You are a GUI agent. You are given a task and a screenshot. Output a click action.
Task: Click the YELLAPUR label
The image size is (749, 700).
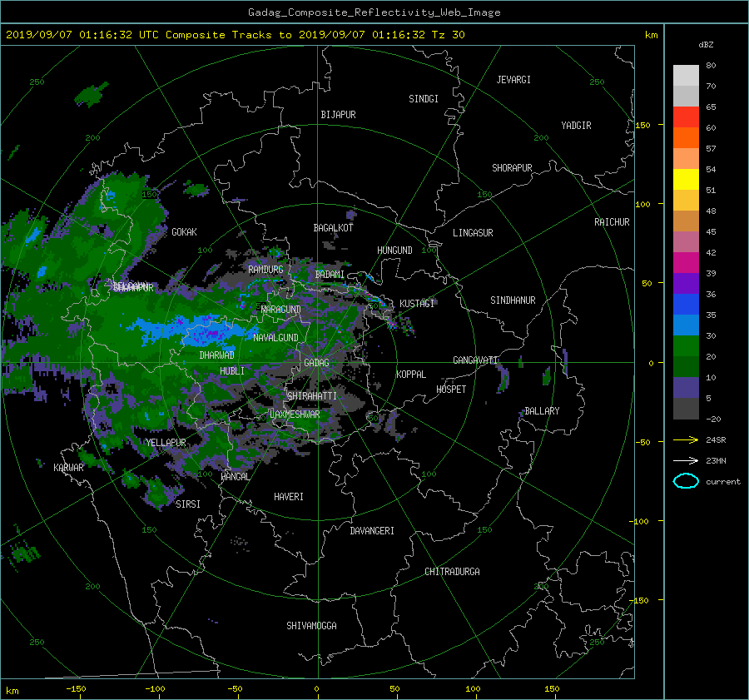pyautogui.click(x=166, y=443)
